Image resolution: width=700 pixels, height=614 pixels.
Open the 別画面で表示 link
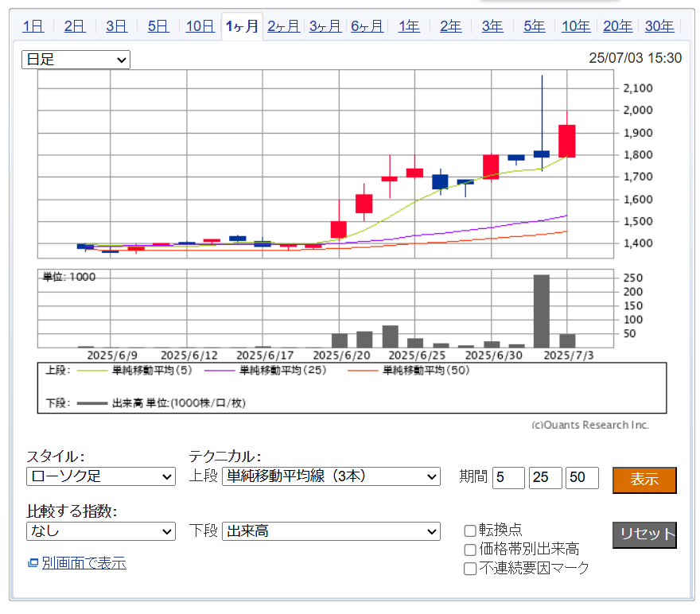(x=84, y=563)
